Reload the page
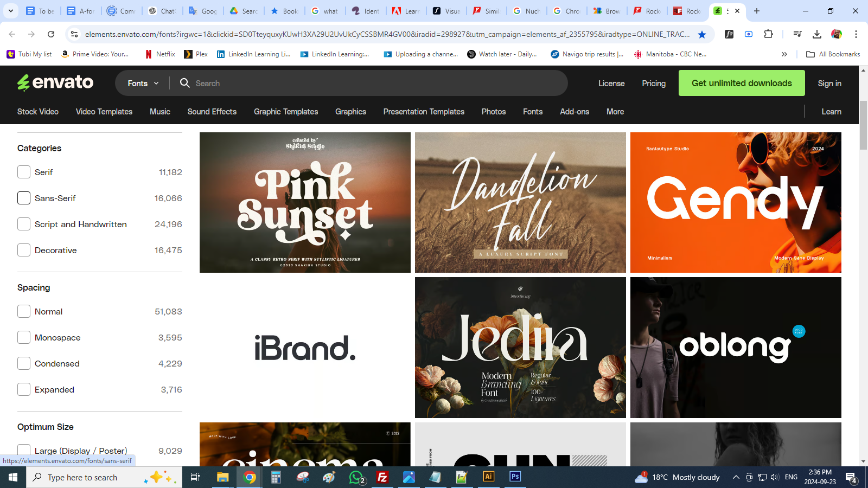 pos(51,34)
